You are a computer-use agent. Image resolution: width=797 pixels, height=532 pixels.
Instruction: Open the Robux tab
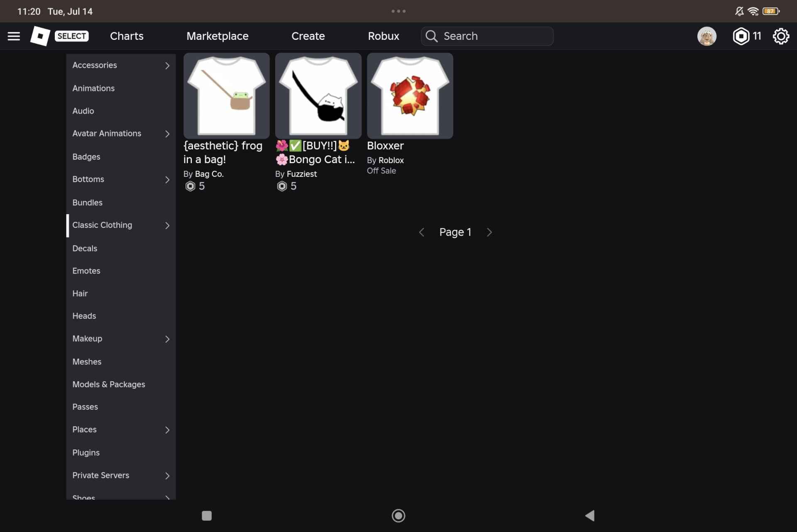tap(384, 36)
